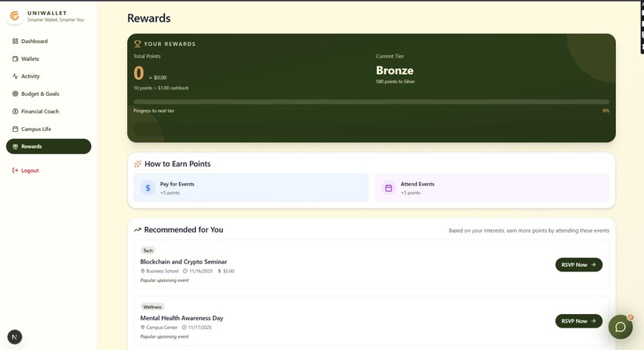This screenshot has width=644, height=350.
Task: Go to the Wallets section
Action: pyautogui.click(x=49, y=59)
